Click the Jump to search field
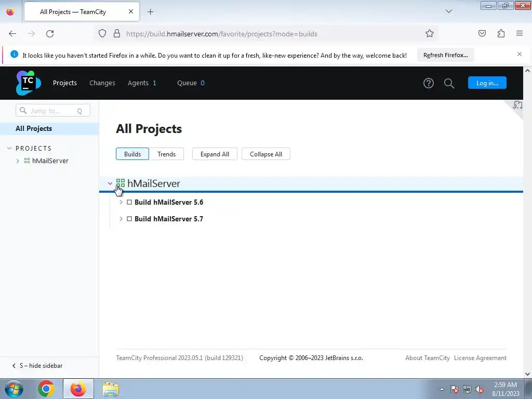This screenshot has height=399, width=532. point(53,111)
